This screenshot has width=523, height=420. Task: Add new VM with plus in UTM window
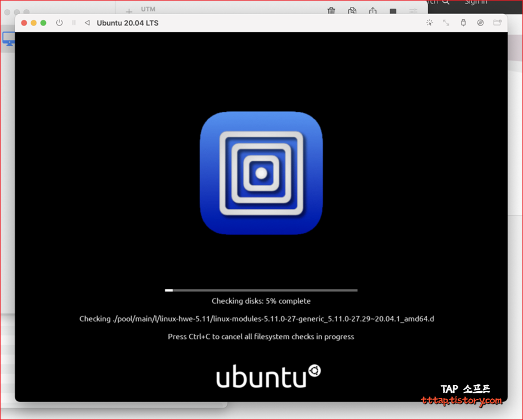click(x=129, y=11)
